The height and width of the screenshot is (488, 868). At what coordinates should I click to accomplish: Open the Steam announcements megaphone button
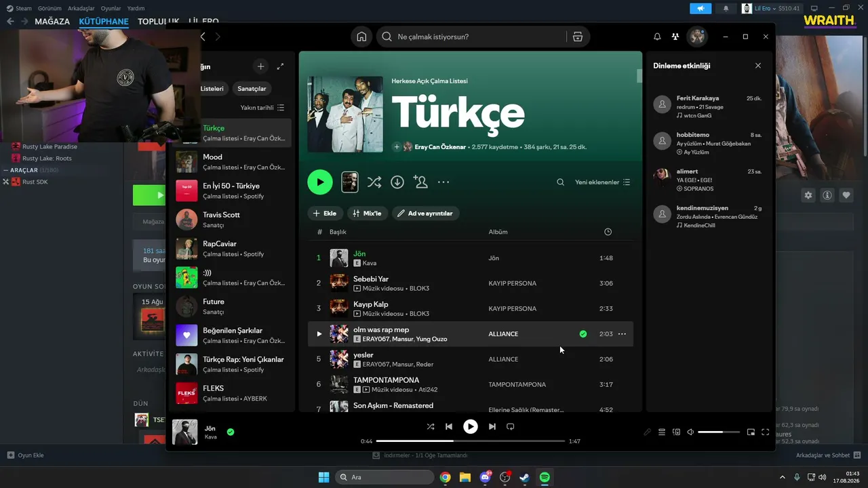coord(701,8)
